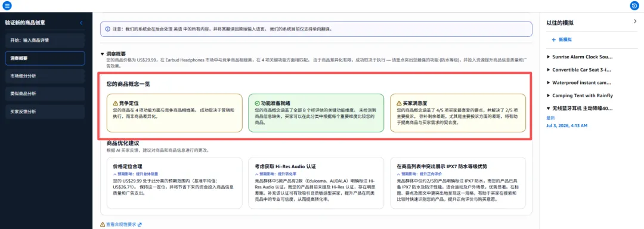Select 洞察概要 in the sidebar

tap(45, 58)
